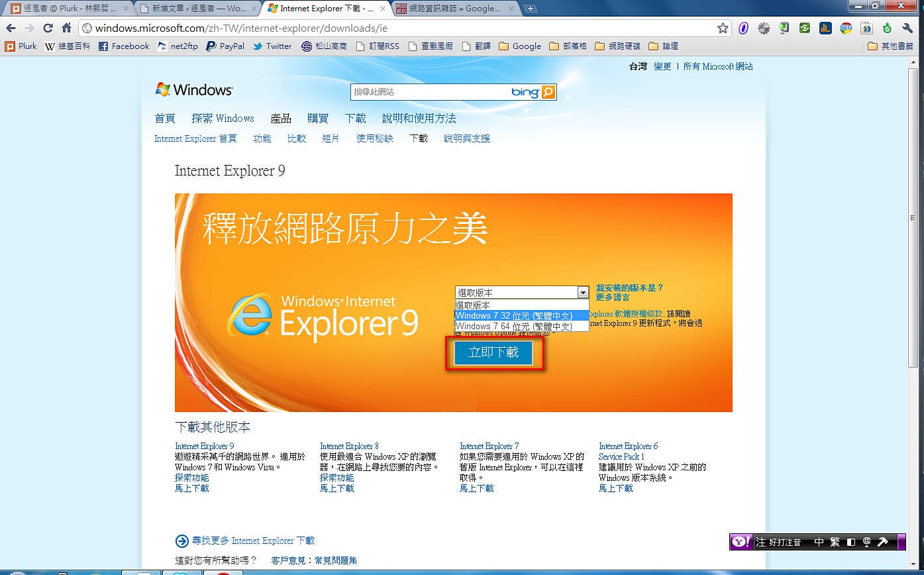Open the 松山高商 bookmark

click(x=325, y=46)
